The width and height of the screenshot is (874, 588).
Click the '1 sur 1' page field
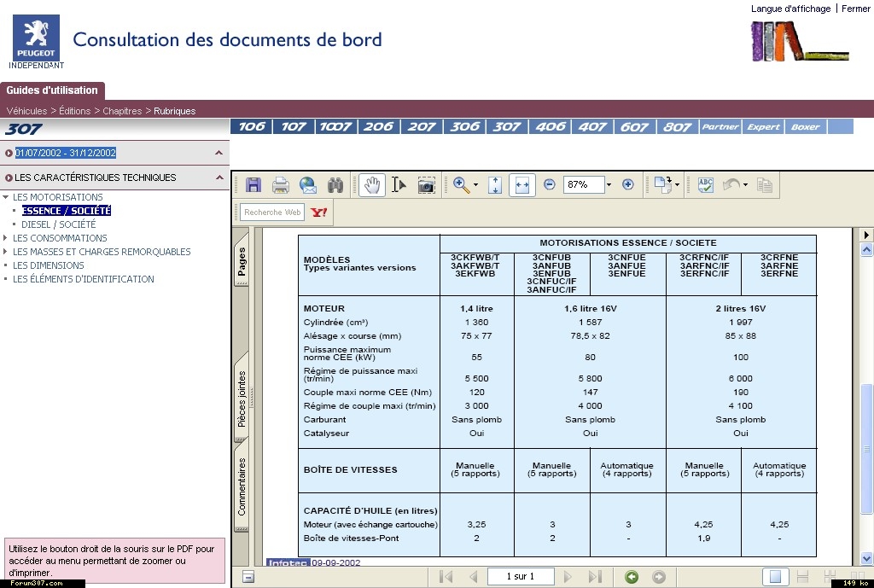point(521,576)
